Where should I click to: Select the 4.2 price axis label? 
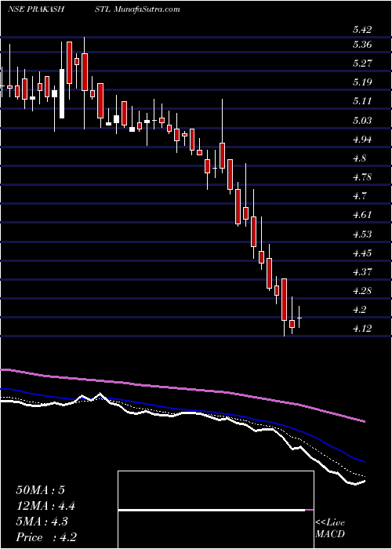pos(359,310)
